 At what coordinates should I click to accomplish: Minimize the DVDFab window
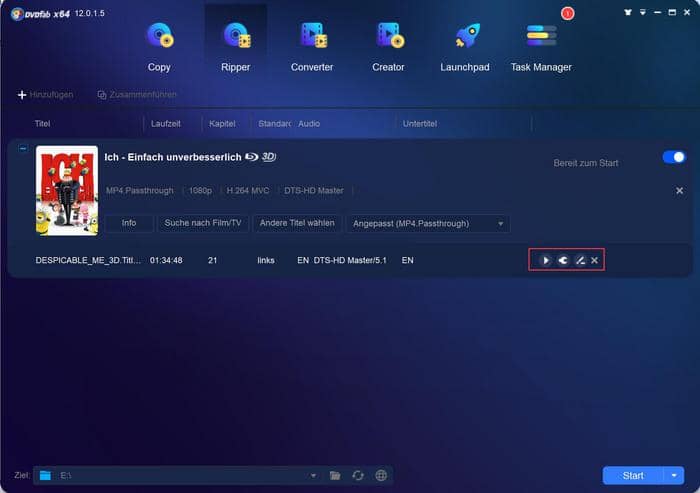[657, 12]
